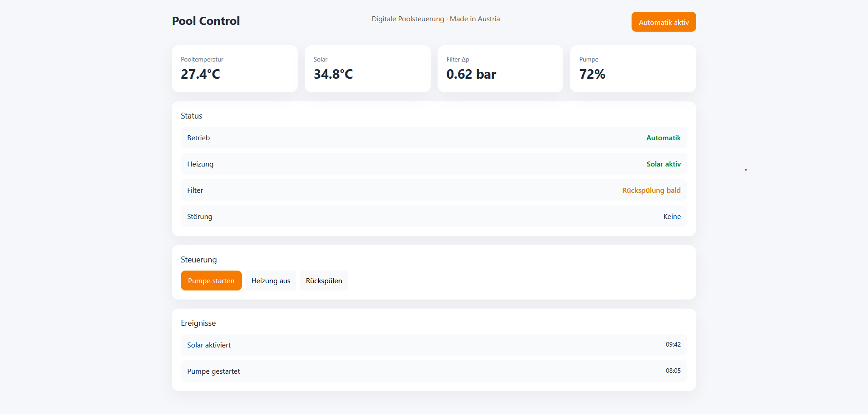The height and width of the screenshot is (414, 868).
Task: Start the pump with Pumpe starten
Action: click(211, 281)
